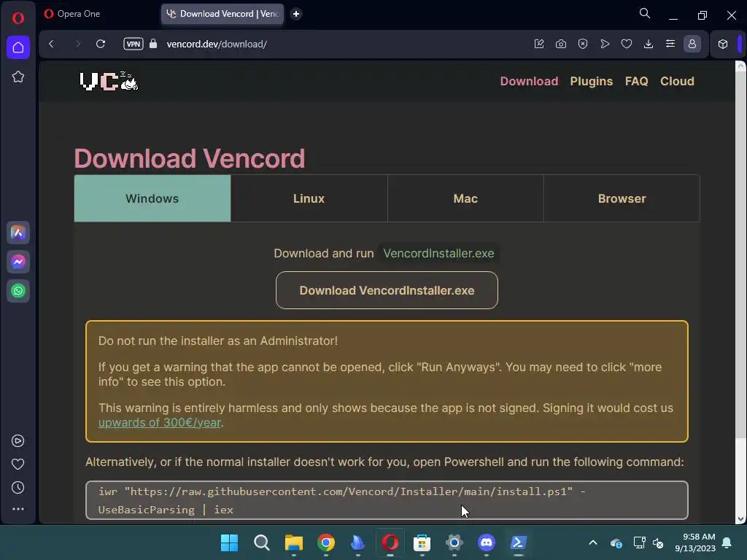Select the Download Vencord tab
The width and height of the screenshot is (747, 560).
pyautogui.click(x=222, y=14)
